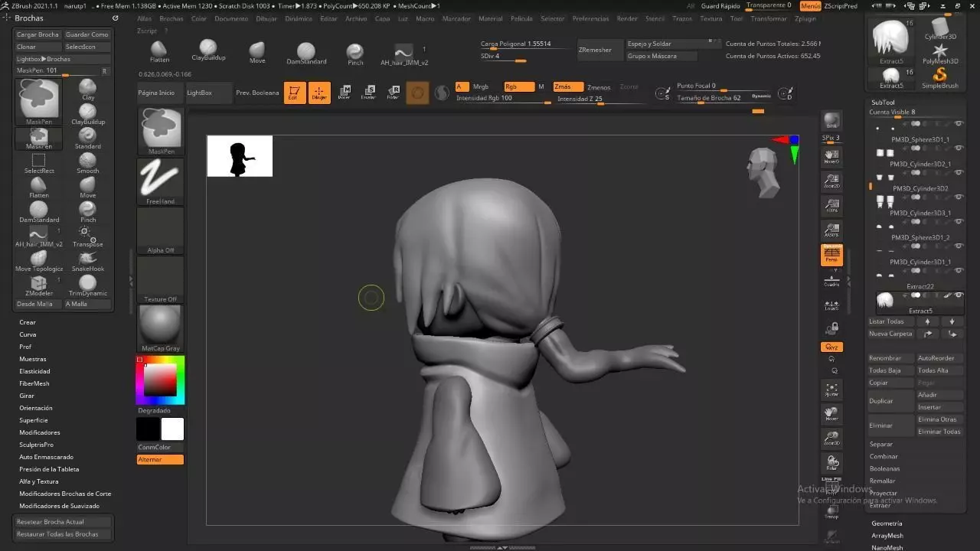The height and width of the screenshot is (551, 980).
Task: Click the PolyF polyframe button
Action: (831, 488)
